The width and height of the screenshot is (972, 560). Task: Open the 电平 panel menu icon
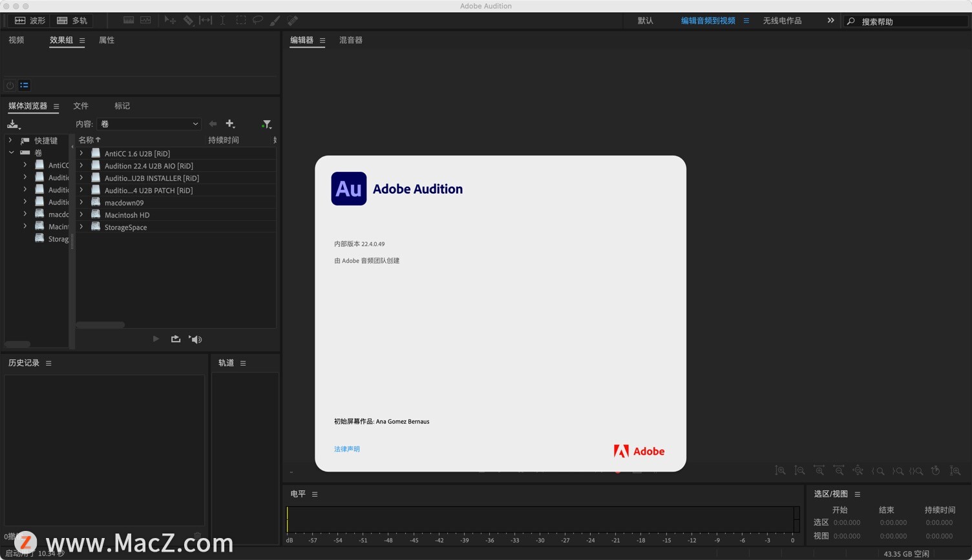315,494
